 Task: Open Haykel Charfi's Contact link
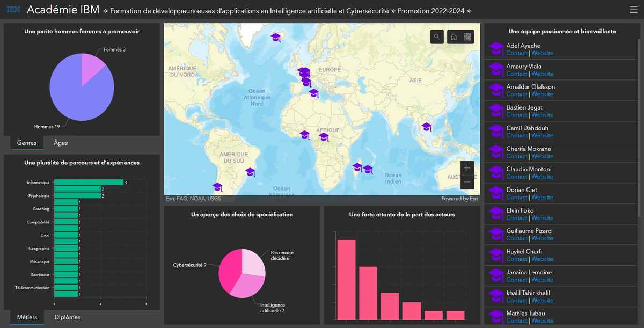pyautogui.click(x=517, y=259)
